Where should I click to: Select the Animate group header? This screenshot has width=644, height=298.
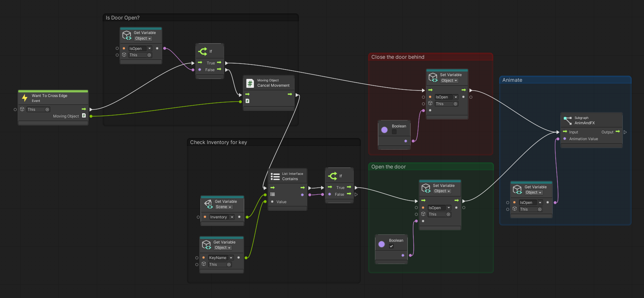coord(512,80)
